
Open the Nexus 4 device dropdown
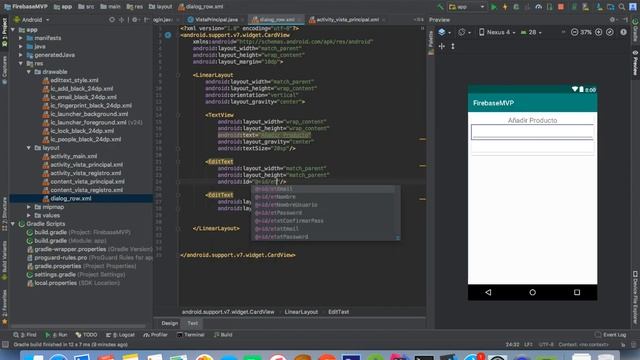point(497,32)
